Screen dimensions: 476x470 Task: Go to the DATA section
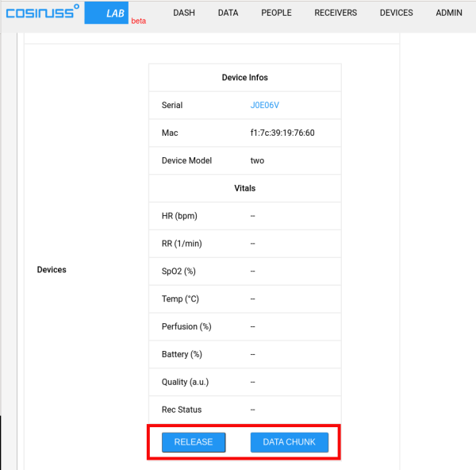[x=228, y=13]
